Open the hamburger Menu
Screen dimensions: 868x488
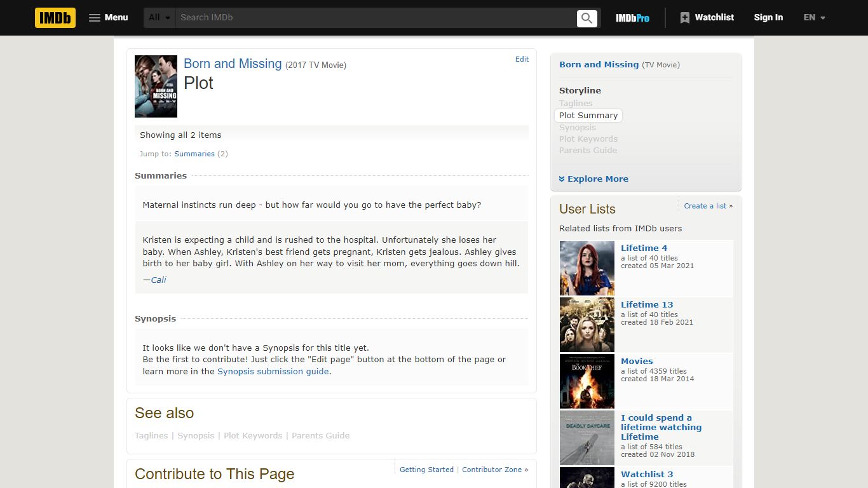pyautogui.click(x=109, y=18)
